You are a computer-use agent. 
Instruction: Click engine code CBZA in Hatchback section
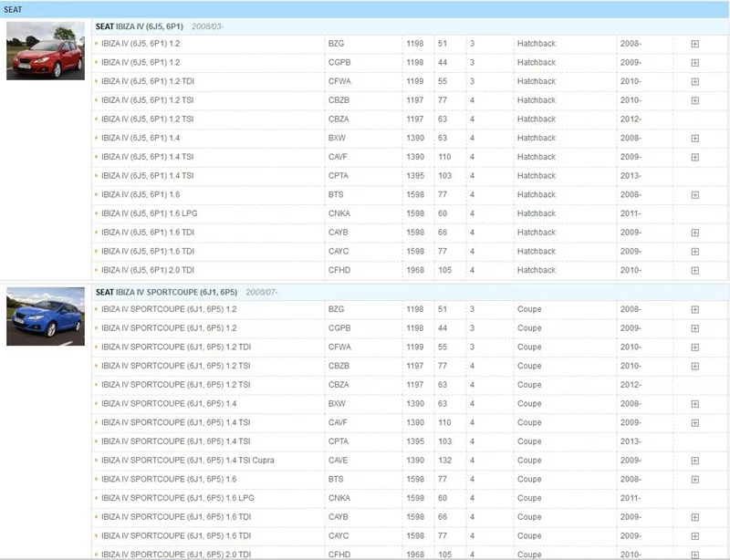(339, 119)
